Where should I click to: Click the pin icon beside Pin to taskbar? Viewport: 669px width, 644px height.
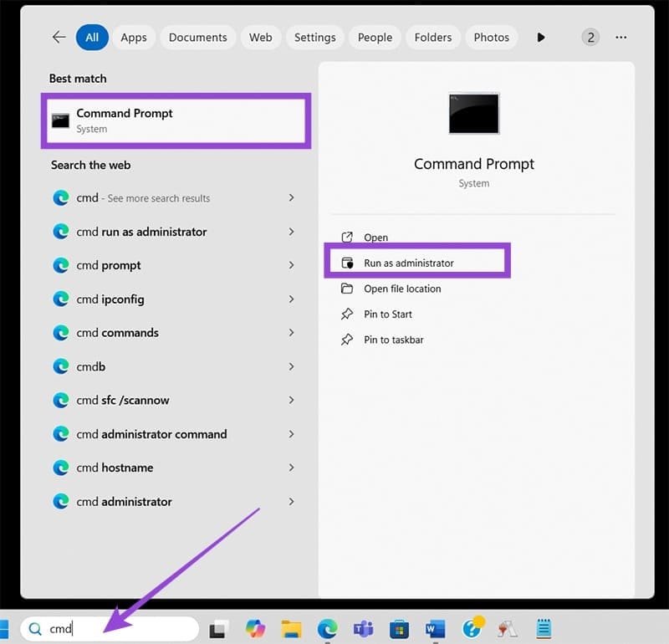(x=347, y=340)
